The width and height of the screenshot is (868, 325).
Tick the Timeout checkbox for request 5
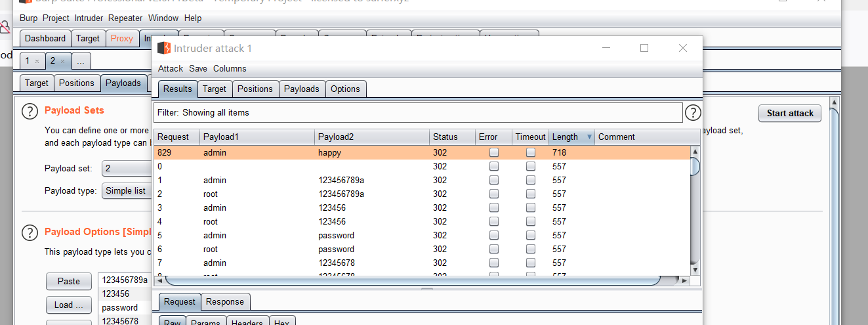coord(530,235)
